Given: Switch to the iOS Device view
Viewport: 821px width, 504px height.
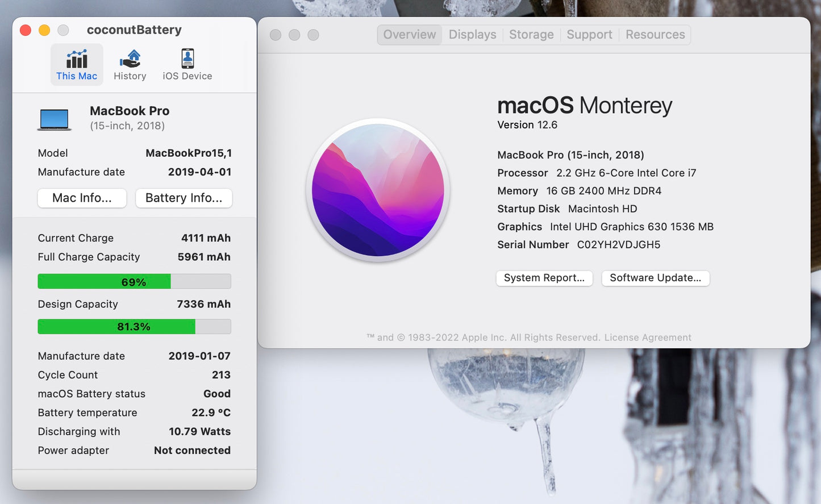Looking at the screenshot, I should [187, 65].
